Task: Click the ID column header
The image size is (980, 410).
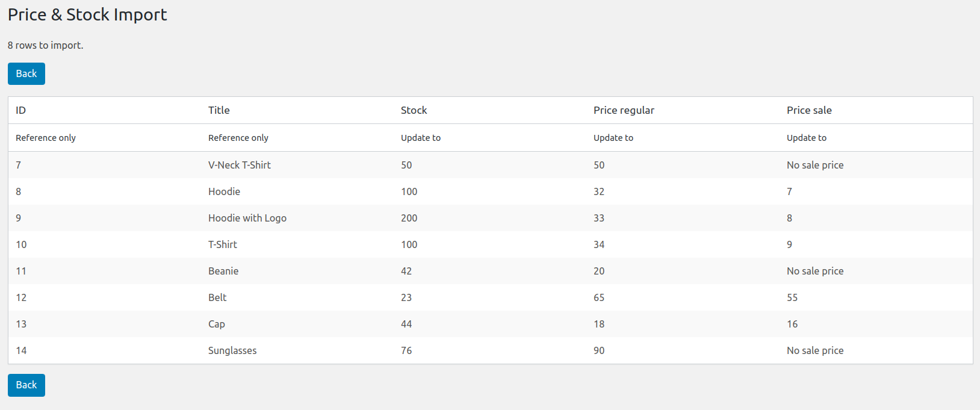Action: pyautogui.click(x=21, y=110)
